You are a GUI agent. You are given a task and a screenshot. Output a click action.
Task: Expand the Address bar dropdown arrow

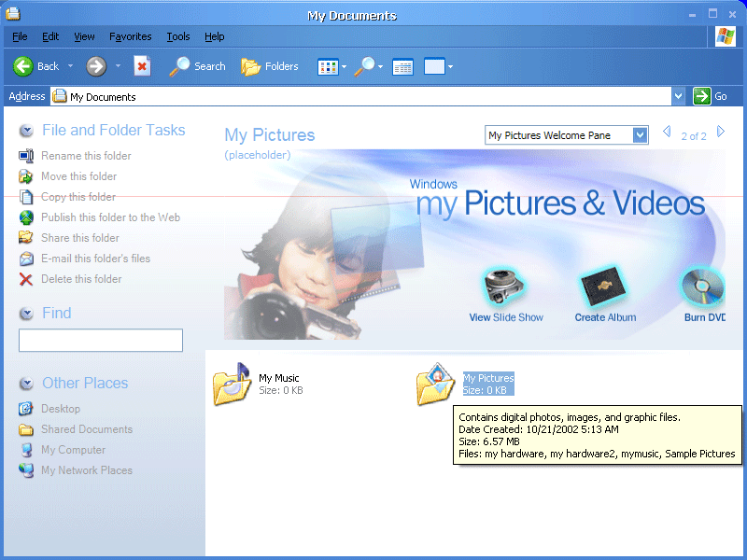678,96
